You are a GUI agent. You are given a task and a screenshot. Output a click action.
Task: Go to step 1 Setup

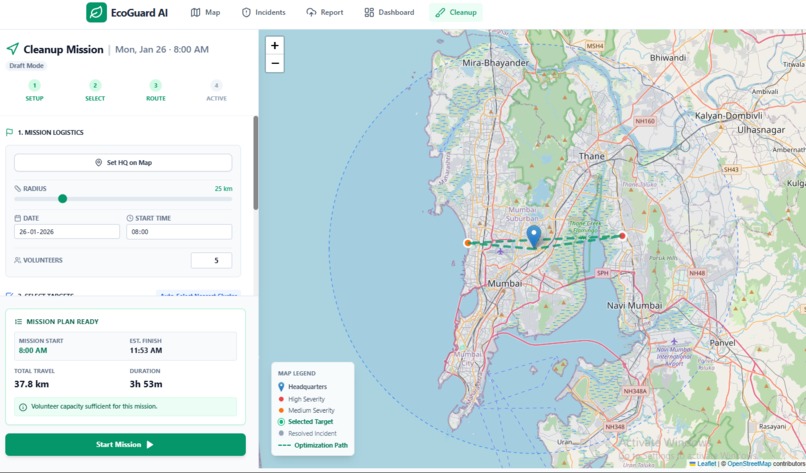[x=34, y=90]
